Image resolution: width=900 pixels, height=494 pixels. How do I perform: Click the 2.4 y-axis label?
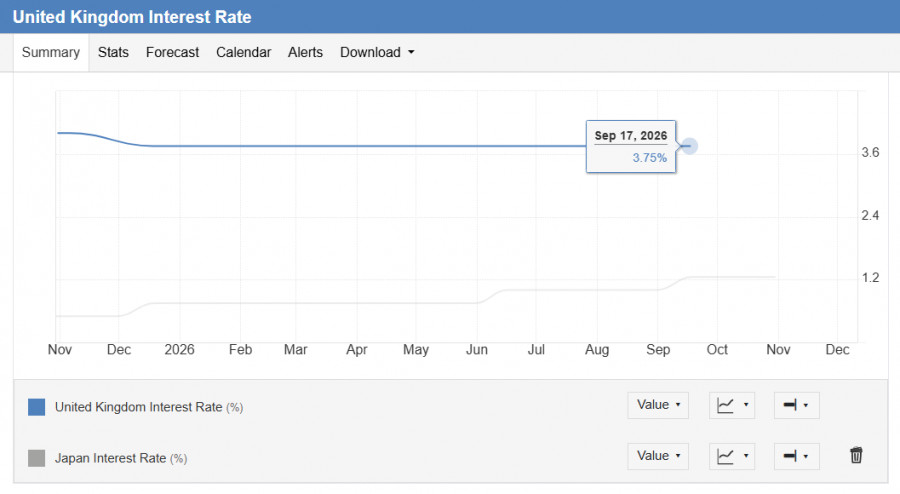[x=870, y=216]
